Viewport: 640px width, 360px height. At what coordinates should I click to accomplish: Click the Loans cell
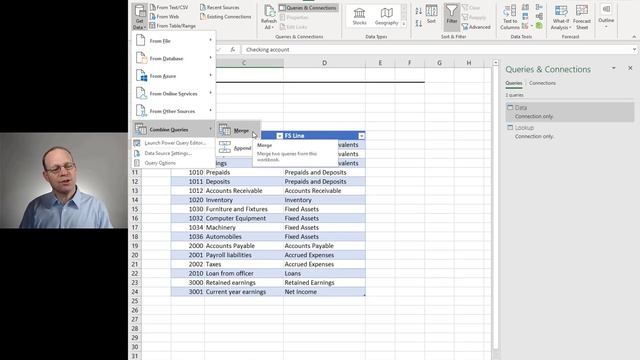click(x=324, y=273)
